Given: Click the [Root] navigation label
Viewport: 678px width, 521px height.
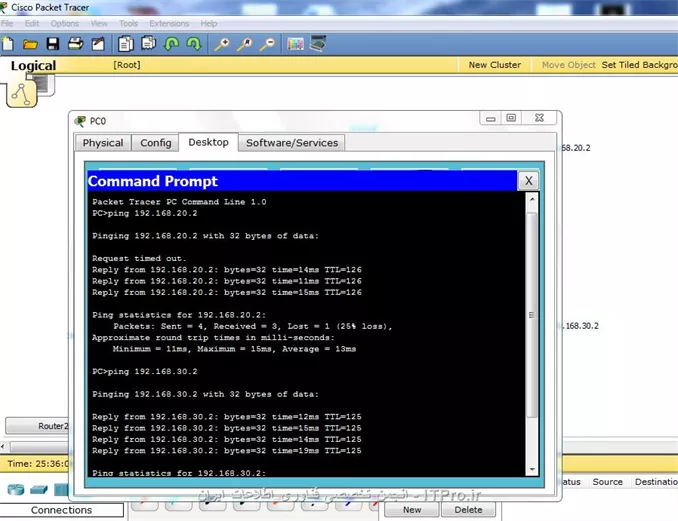Looking at the screenshot, I should [x=127, y=65].
